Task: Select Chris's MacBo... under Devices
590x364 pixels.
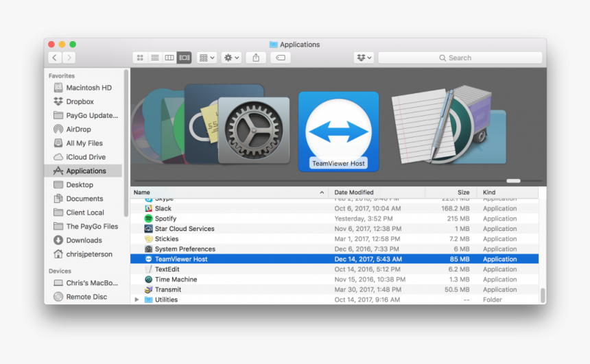Action: click(84, 283)
